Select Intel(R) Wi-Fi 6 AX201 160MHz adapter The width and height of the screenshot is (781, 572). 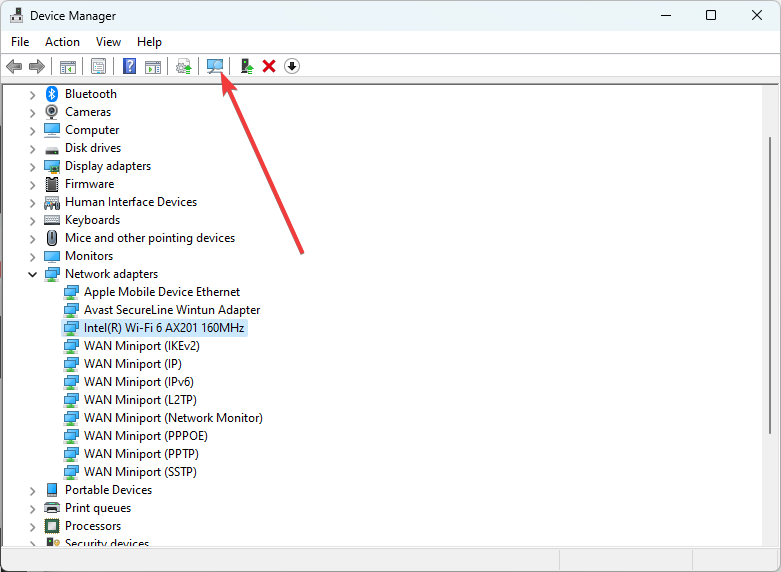(x=164, y=328)
